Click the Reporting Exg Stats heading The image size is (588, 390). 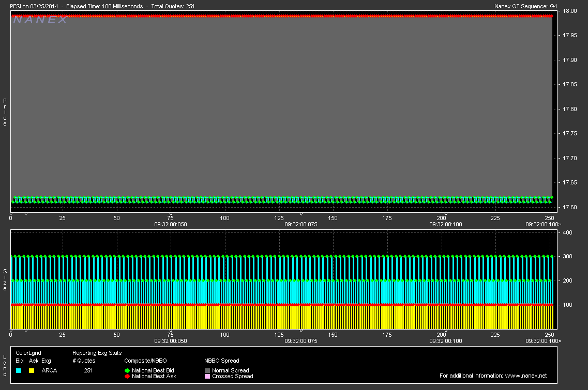click(97, 353)
